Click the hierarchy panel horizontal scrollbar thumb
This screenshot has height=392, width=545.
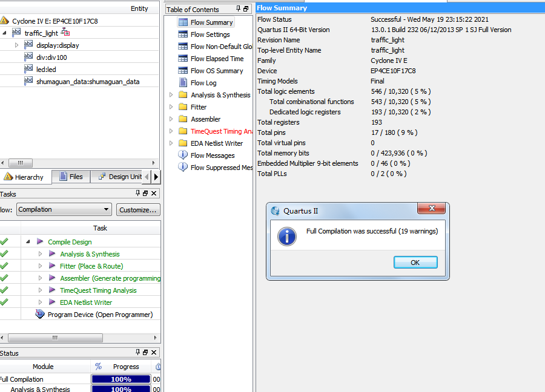(21, 163)
